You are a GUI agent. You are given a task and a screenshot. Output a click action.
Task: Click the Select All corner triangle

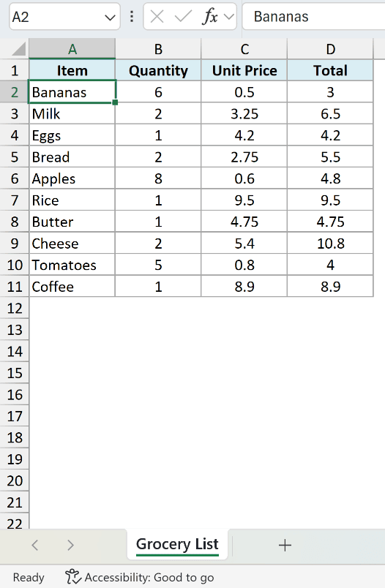(18, 49)
